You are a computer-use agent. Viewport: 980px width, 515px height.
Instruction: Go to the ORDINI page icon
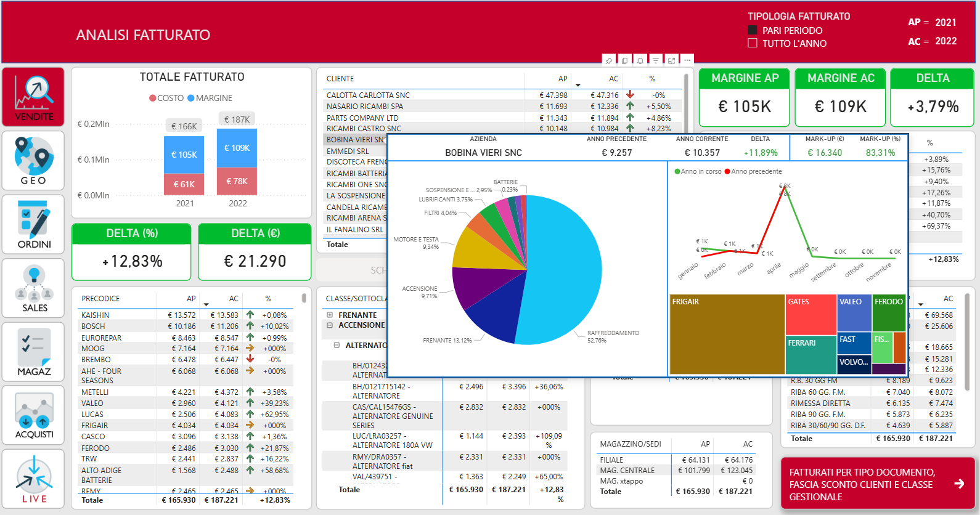pyautogui.click(x=33, y=224)
